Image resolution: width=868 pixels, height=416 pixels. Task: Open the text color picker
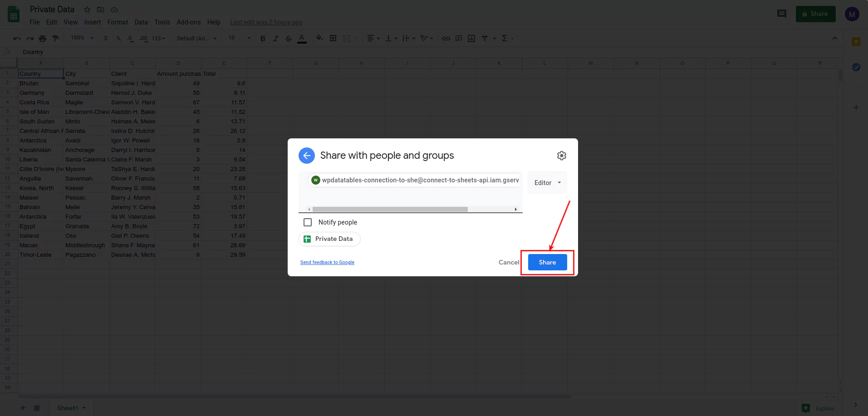click(302, 38)
